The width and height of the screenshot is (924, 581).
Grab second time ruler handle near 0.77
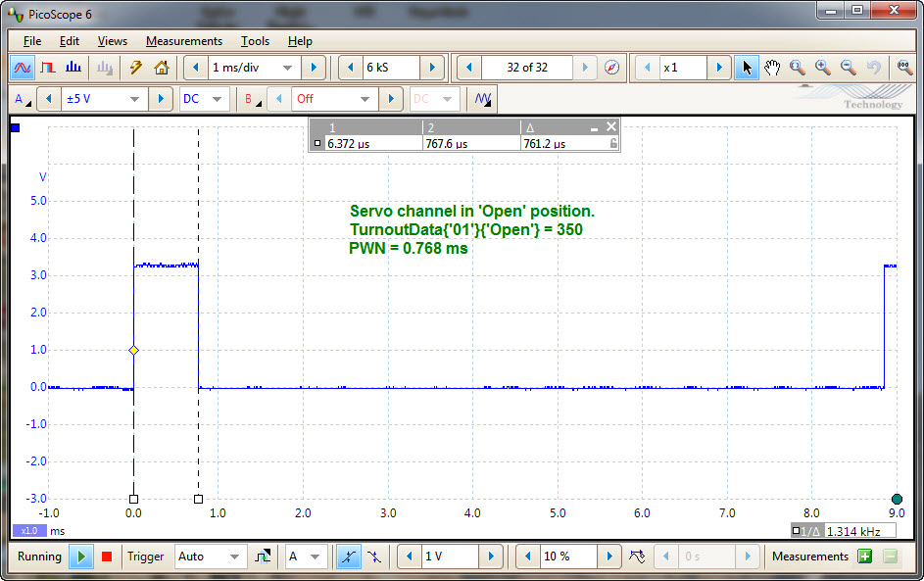click(x=199, y=499)
